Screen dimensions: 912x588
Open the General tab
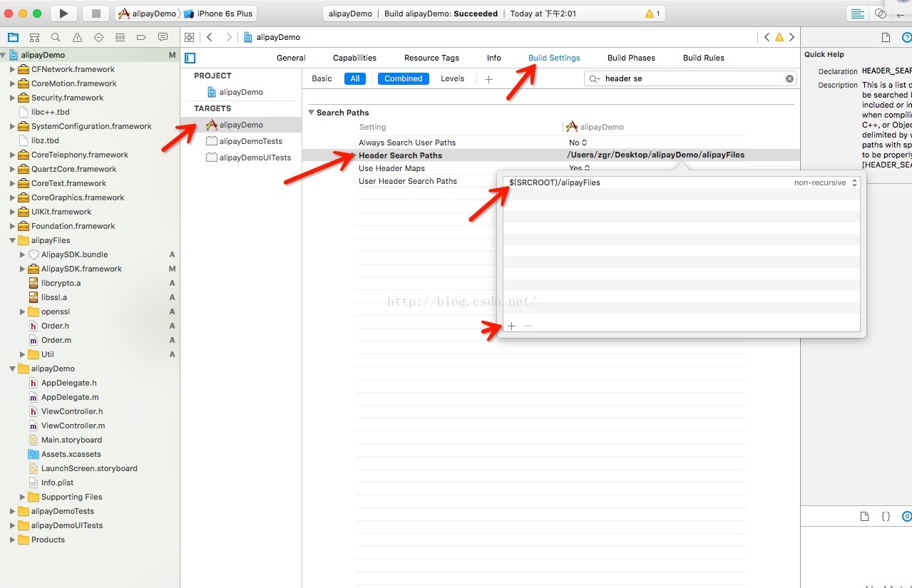291,58
